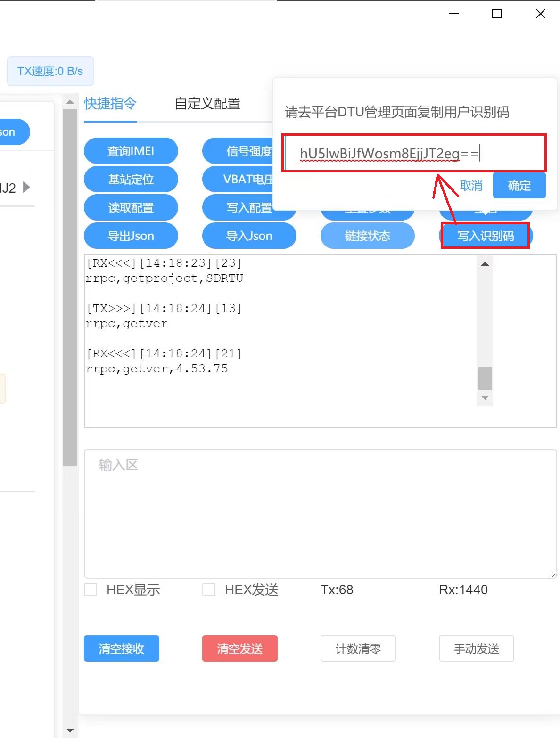Enable the HEX显示 checkbox
The height and width of the screenshot is (738, 560).
pyautogui.click(x=91, y=590)
